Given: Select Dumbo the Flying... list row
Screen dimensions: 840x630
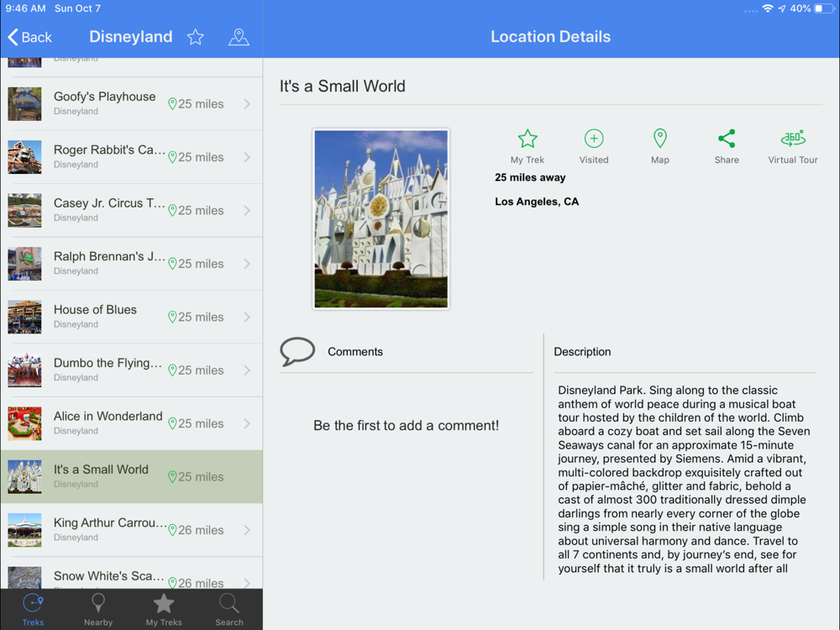Looking at the screenshot, I should [x=132, y=370].
